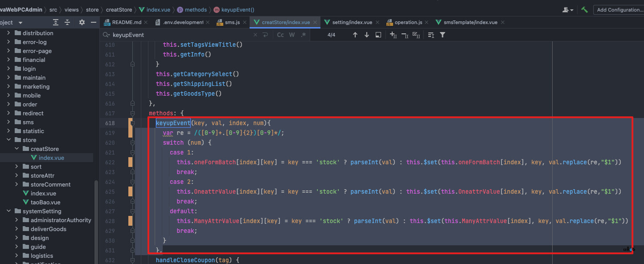The image size is (644, 264).
Task: Go to next search occurrence arrow
Action: click(x=367, y=35)
